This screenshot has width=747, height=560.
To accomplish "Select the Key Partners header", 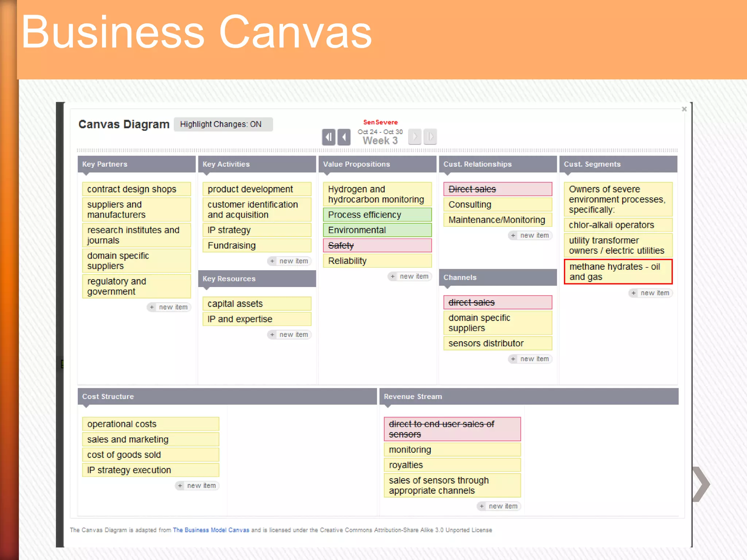I will [x=136, y=164].
